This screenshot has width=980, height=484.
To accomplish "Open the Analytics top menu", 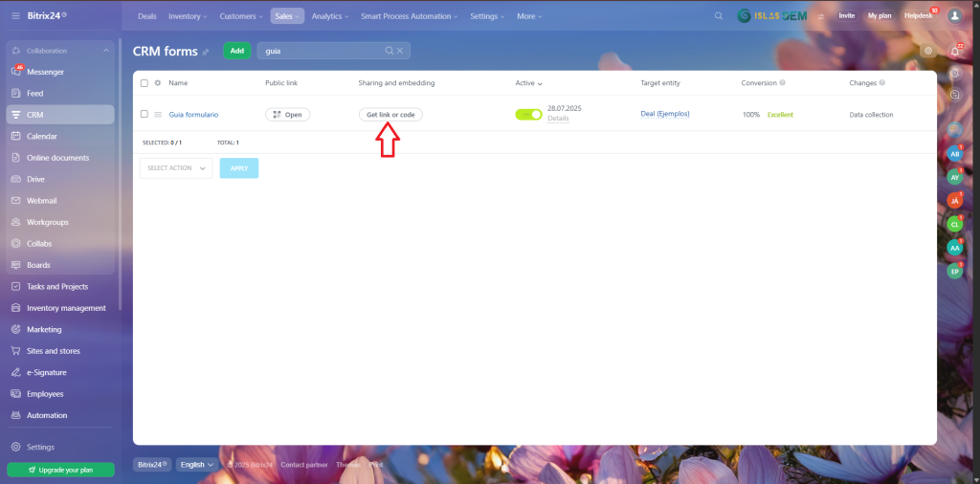I will pyautogui.click(x=330, y=16).
